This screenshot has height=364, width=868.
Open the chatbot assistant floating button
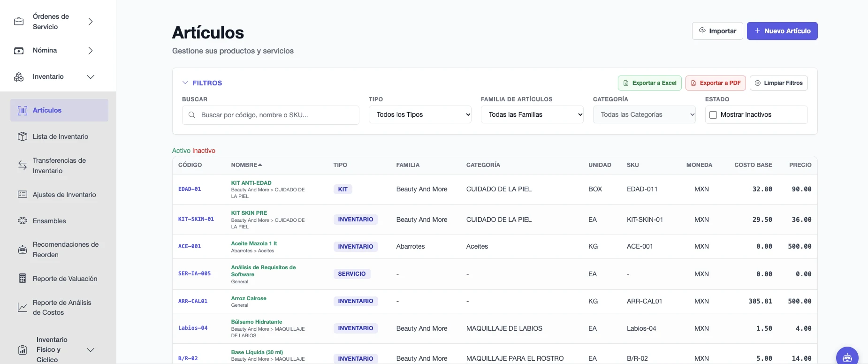click(847, 358)
